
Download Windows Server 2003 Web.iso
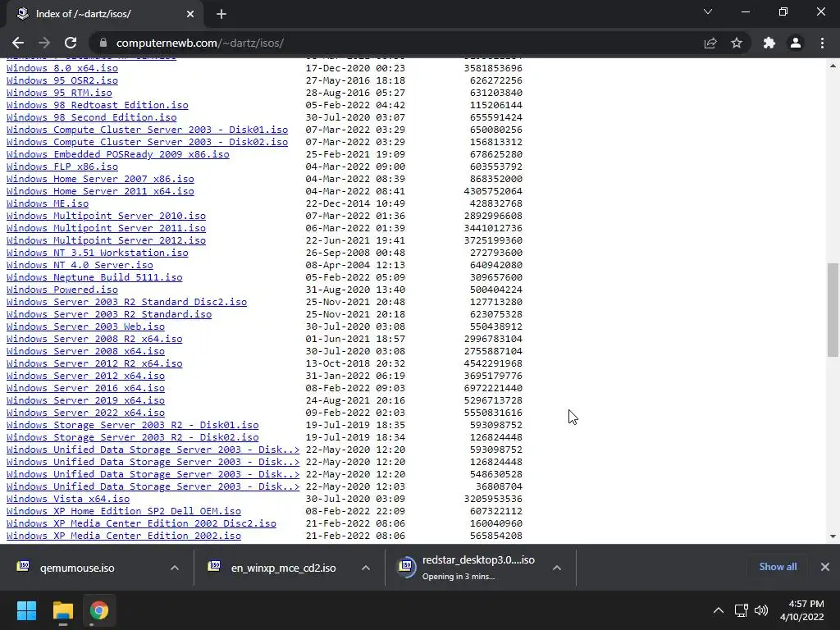click(x=85, y=326)
